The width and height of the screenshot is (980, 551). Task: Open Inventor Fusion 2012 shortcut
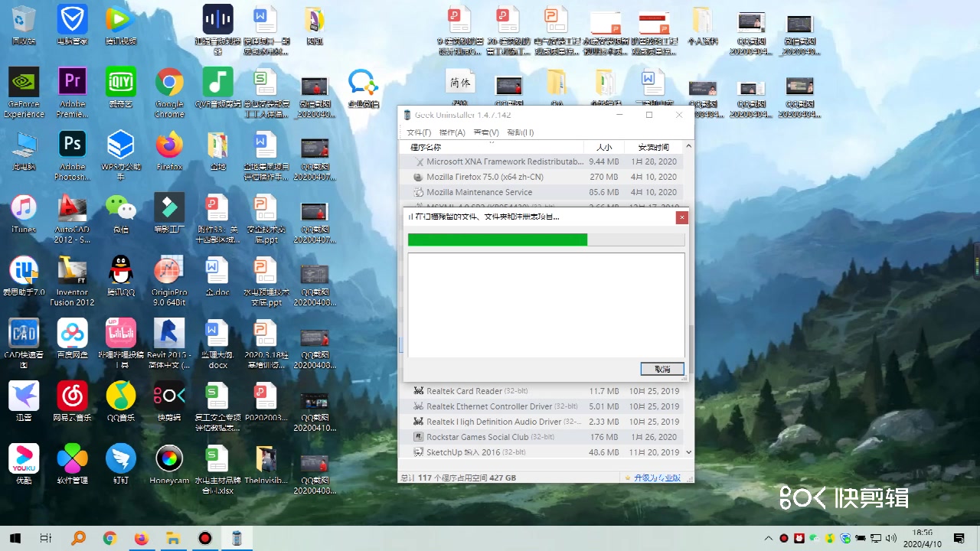[x=72, y=280]
